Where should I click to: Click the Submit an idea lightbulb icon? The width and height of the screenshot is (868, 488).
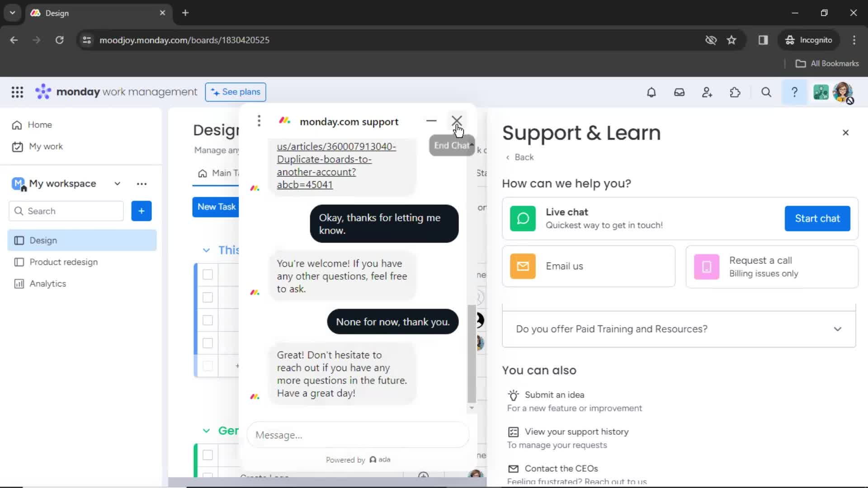(513, 395)
